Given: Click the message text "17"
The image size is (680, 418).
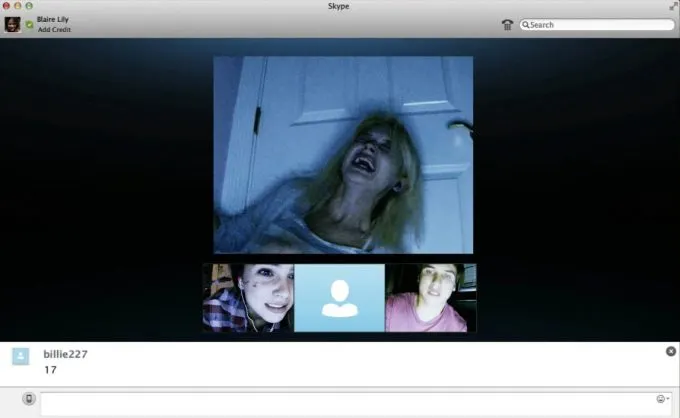Looking at the screenshot, I should [x=50, y=370].
